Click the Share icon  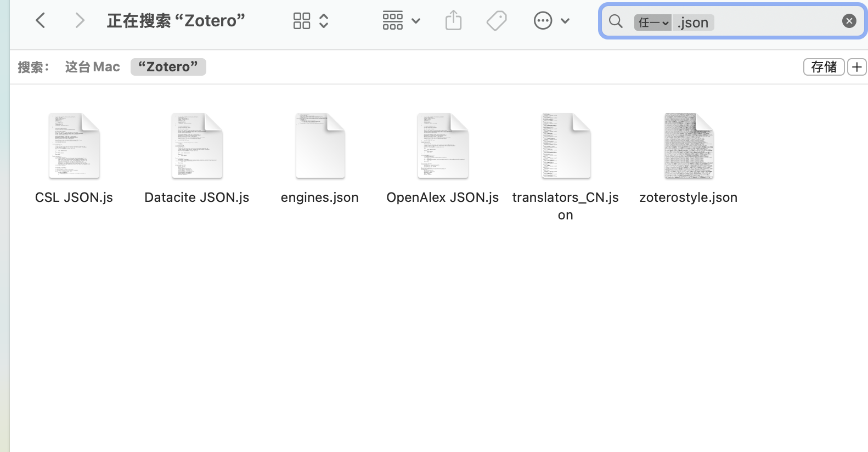pos(453,21)
